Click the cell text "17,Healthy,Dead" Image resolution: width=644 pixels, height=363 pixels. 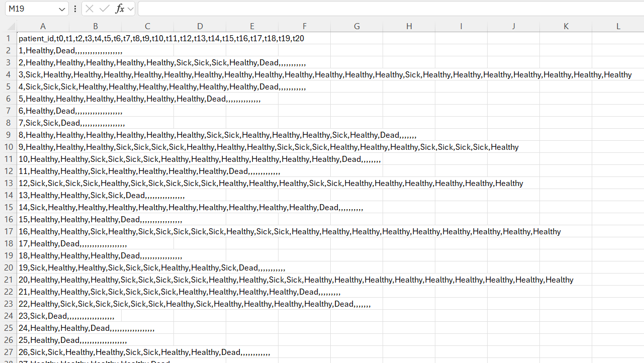click(49, 243)
